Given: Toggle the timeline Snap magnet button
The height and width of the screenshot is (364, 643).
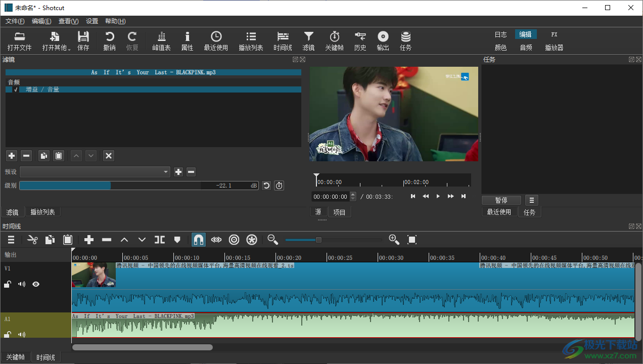Looking at the screenshot, I should (199, 240).
